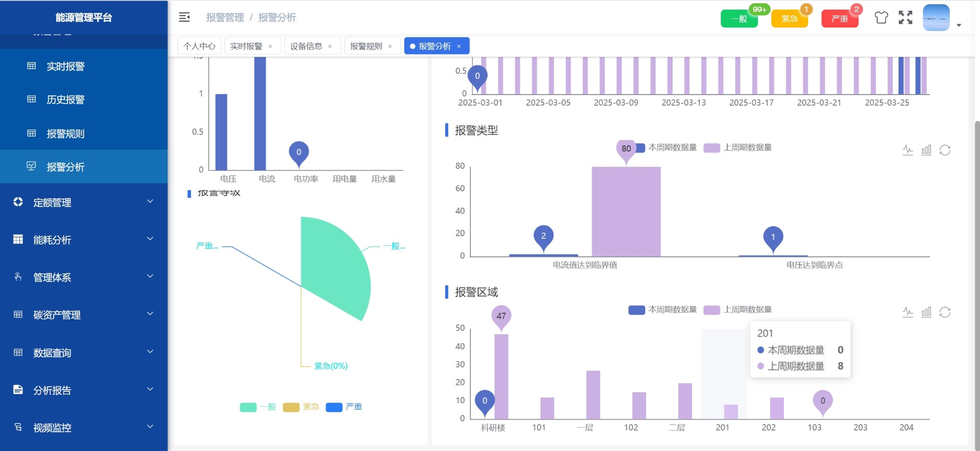Expand the avatar dropdown caret

coord(959,25)
